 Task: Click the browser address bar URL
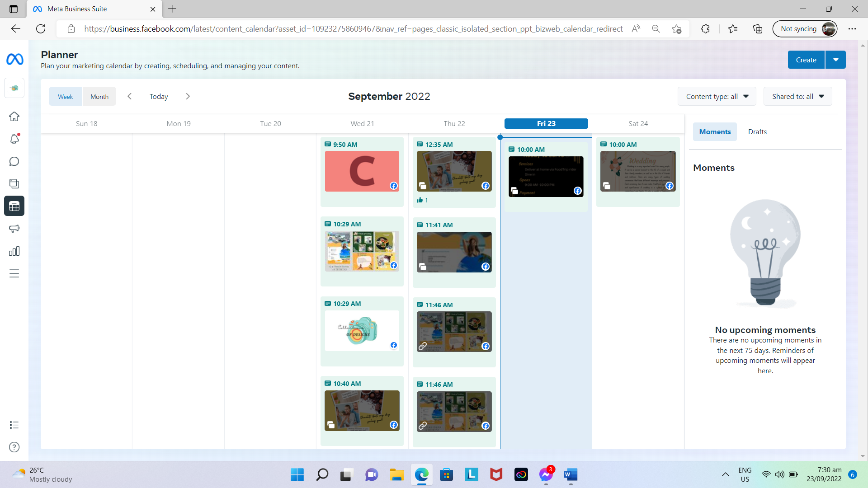tap(354, 29)
